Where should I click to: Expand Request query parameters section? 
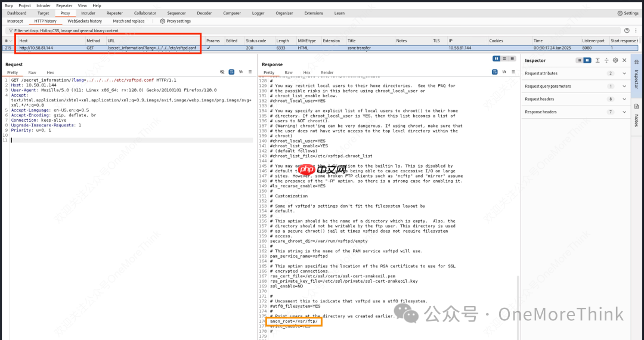[x=624, y=86]
